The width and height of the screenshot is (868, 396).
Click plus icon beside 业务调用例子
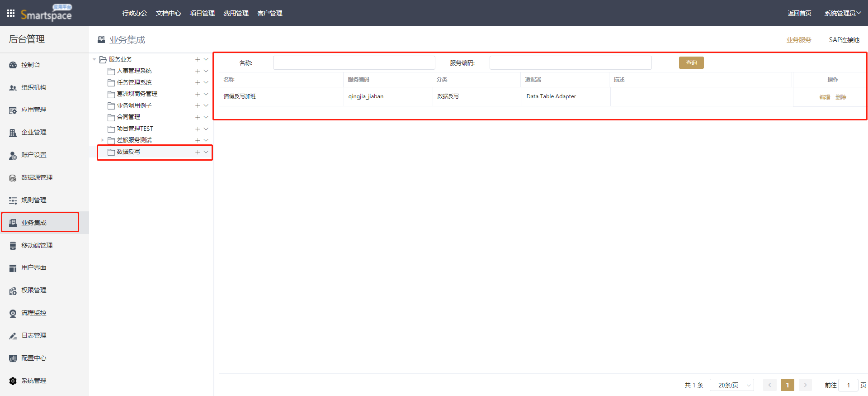(198, 105)
